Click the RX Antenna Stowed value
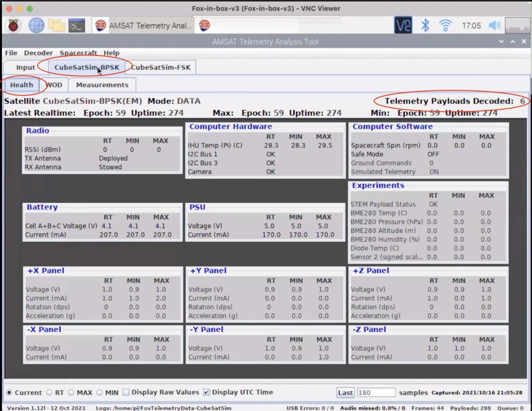 coord(111,167)
